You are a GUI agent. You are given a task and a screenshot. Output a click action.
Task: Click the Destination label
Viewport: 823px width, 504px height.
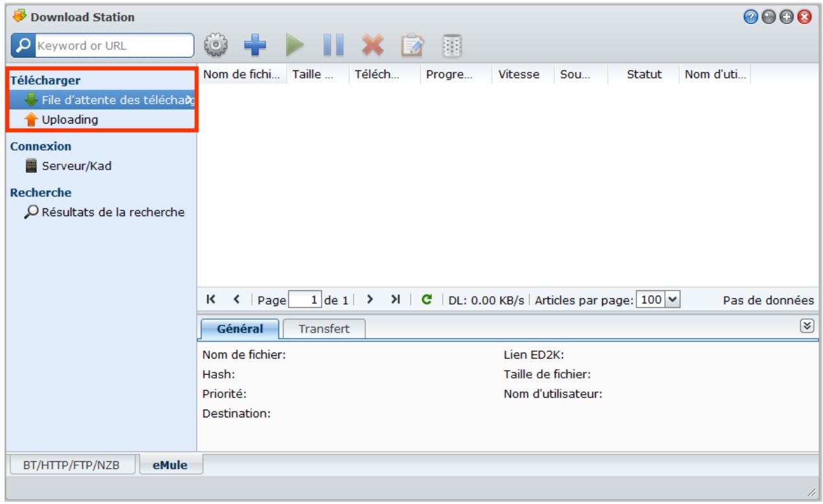[236, 413]
